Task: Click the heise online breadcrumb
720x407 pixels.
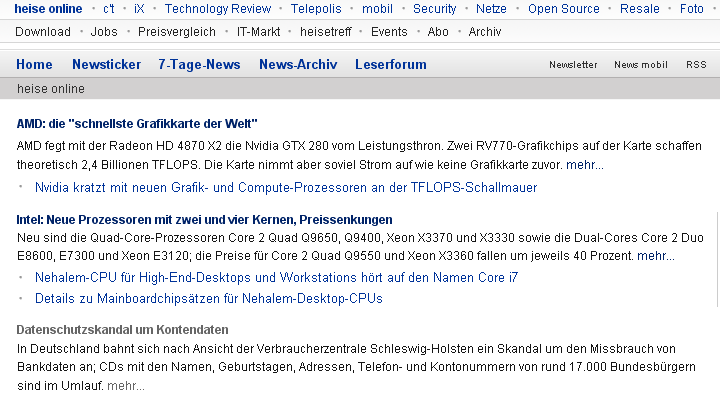Action: [x=51, y=89]
